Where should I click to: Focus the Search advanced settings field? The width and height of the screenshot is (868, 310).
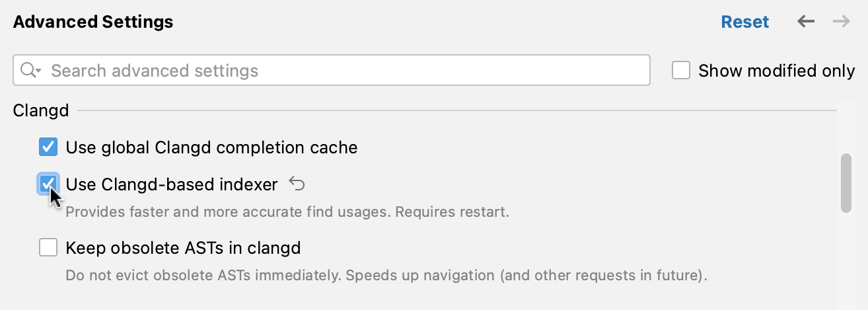coord(344,71)
